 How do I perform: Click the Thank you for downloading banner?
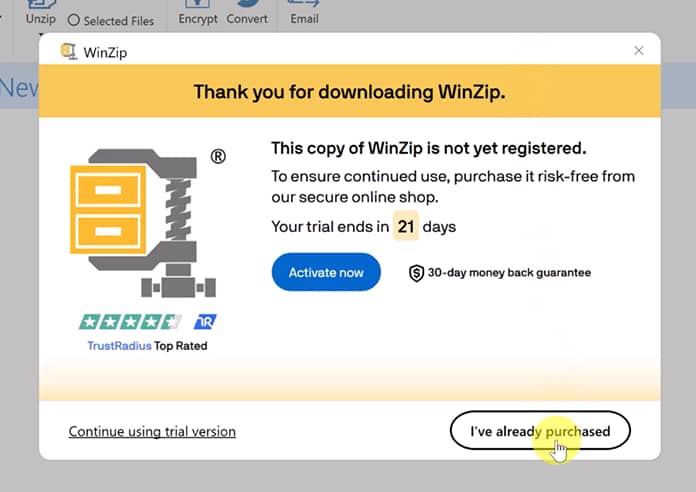point(349,92)
